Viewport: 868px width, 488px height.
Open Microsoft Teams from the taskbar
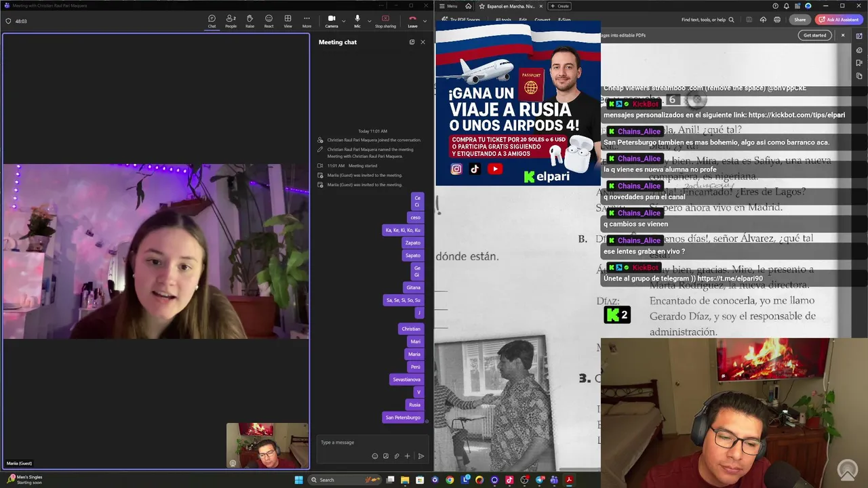click(555, 480)
